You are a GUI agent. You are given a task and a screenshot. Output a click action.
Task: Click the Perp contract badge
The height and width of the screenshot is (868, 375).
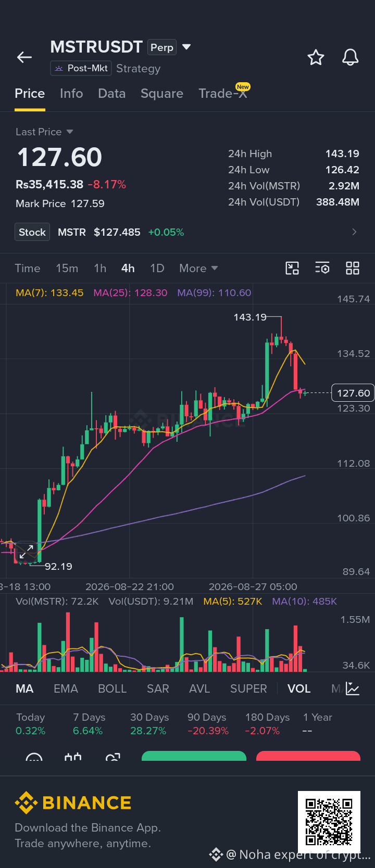(162, 47)
